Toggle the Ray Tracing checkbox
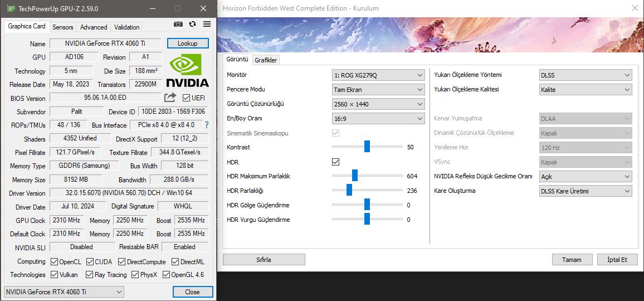The width and height of the screenshot is (644, 301). click(x=89, y=274)
